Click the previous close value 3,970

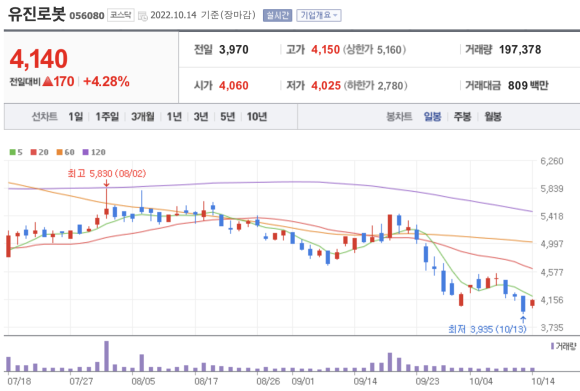point(234,50)
